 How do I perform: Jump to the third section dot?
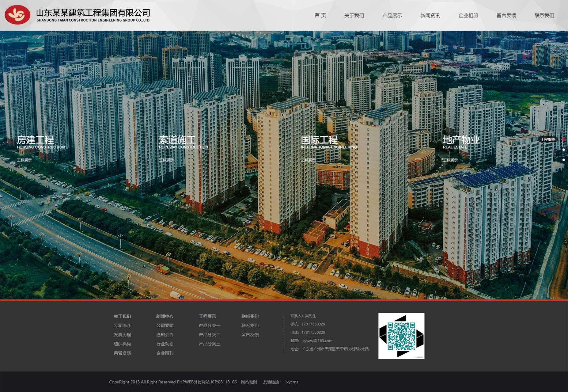pyautogui.click(x=563, y=160)
